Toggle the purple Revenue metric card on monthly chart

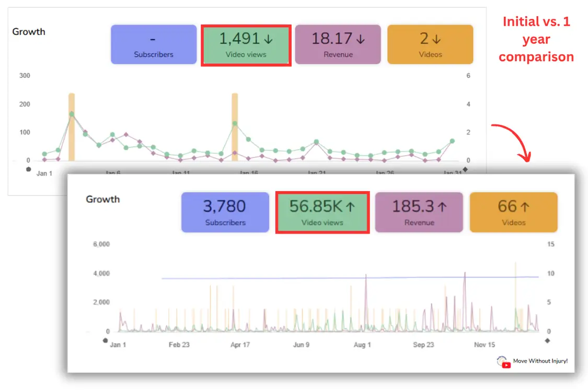click(x=338, y=44)
